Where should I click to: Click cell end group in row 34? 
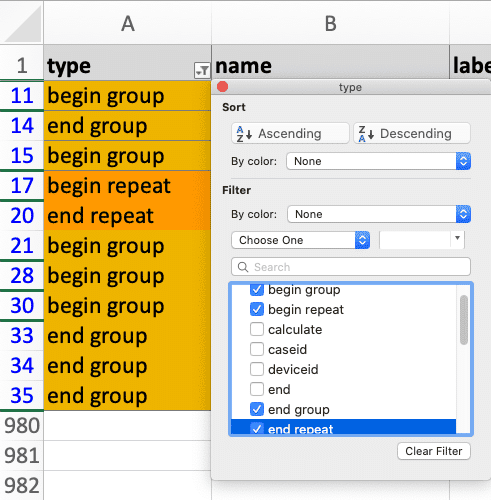click(127, 366)
